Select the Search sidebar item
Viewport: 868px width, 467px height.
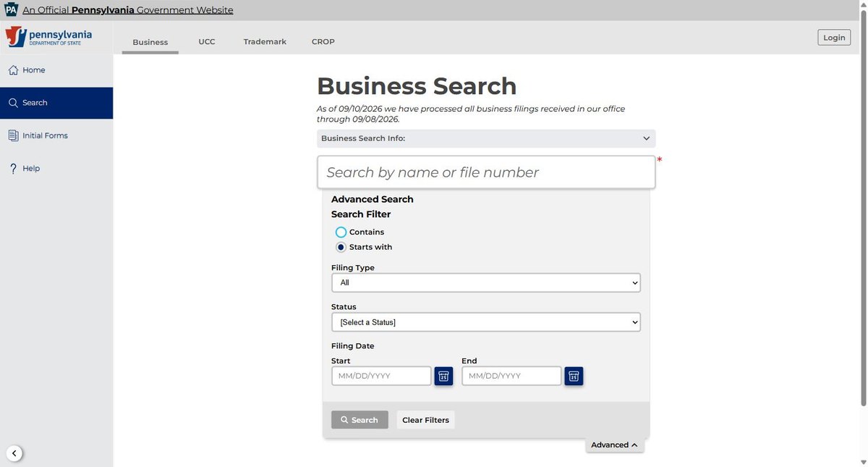(56, 103)
